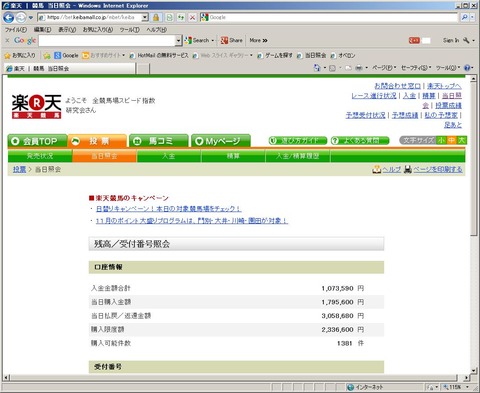Viewport: 480px width, 393px height.
Task: Click the 遊び方ガイド button
Action: (298, 141)
